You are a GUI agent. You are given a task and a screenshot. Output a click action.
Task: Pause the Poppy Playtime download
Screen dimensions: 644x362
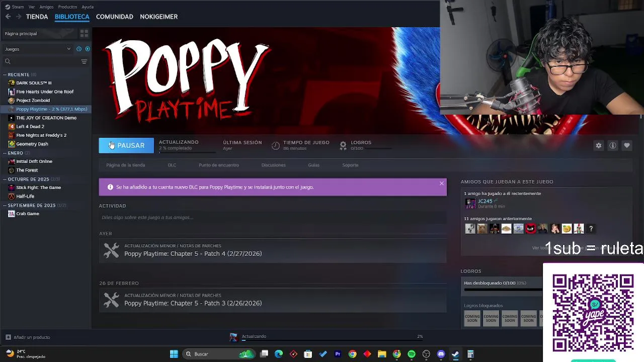click(126, 145)
